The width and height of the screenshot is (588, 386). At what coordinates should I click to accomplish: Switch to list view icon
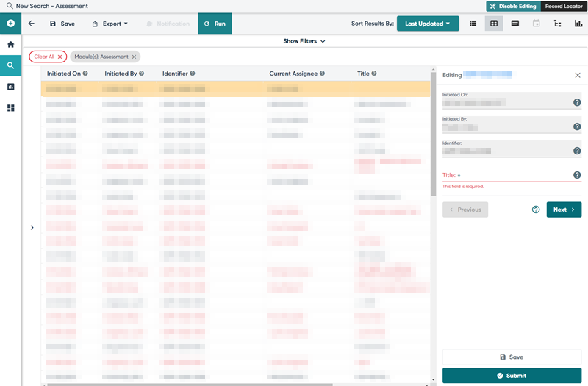pos(473,24)
